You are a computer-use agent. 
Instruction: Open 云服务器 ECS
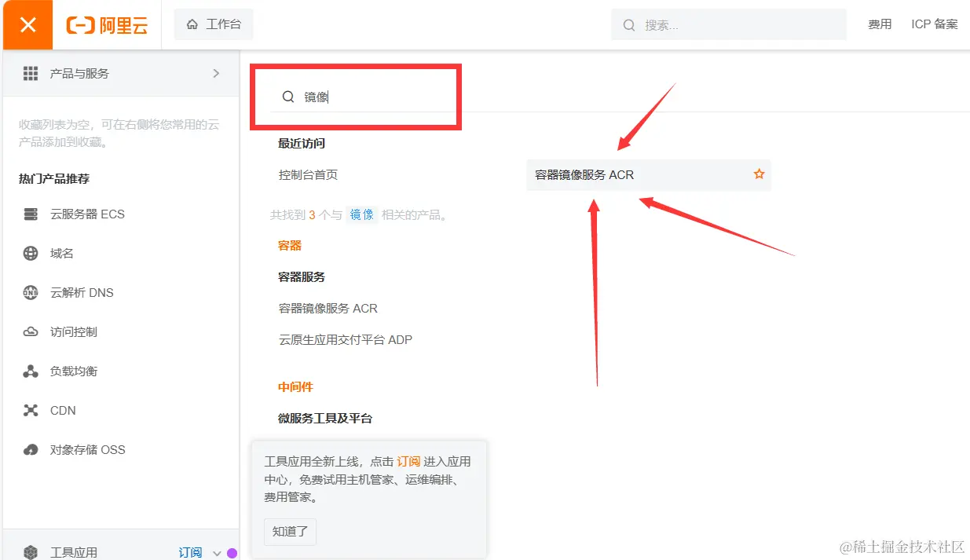click(87, 214)
